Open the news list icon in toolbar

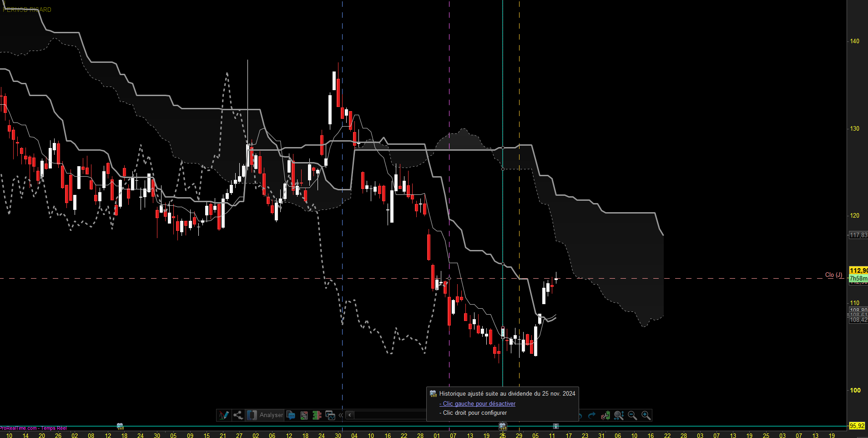pos(304,415)
